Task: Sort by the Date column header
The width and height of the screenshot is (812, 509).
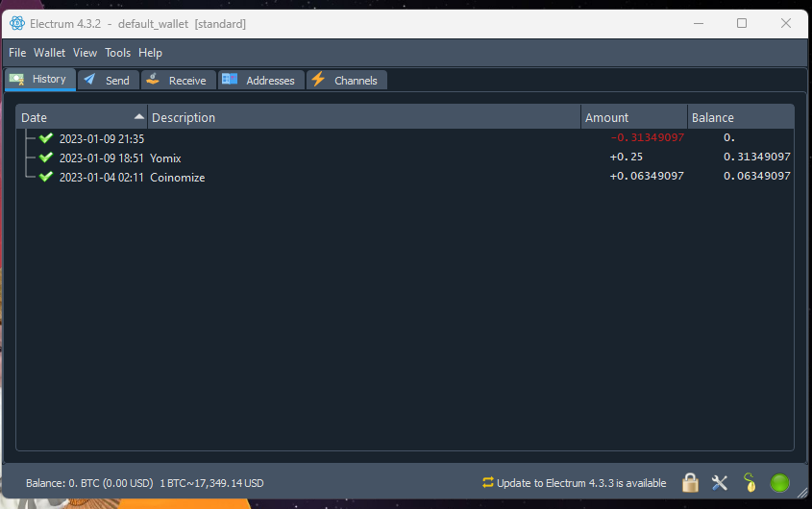Action: 82,117
